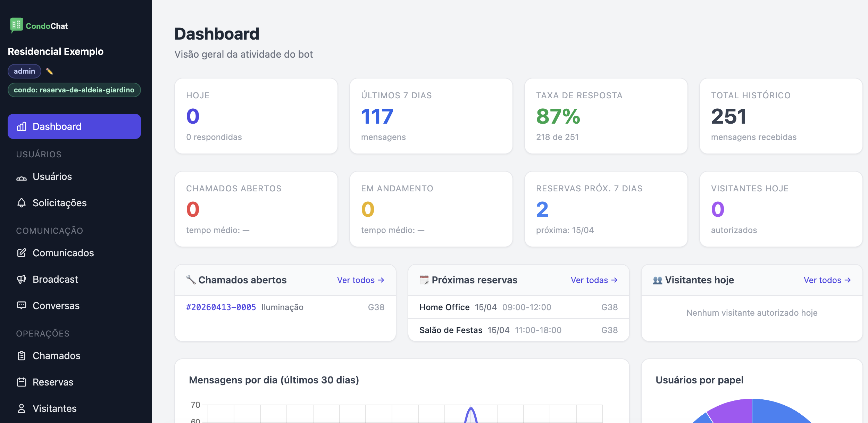The height and width of the screenshot is (423, 868).
Task: Open Chamados in the Operações group
Action: [74, 356]
